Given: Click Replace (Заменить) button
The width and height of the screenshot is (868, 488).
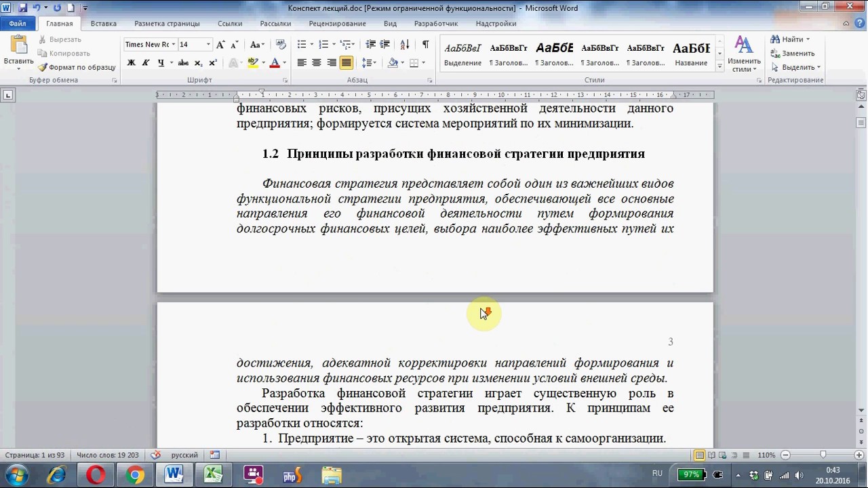Looking at the screenshot, I should pyautogui.click(x=793, y=54).
